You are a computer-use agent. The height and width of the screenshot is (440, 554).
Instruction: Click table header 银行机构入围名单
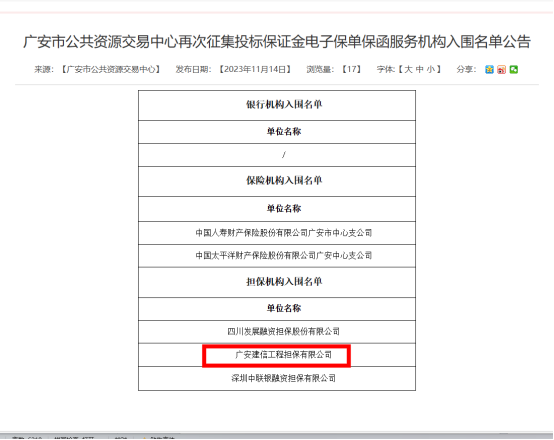tap(277, 105)
